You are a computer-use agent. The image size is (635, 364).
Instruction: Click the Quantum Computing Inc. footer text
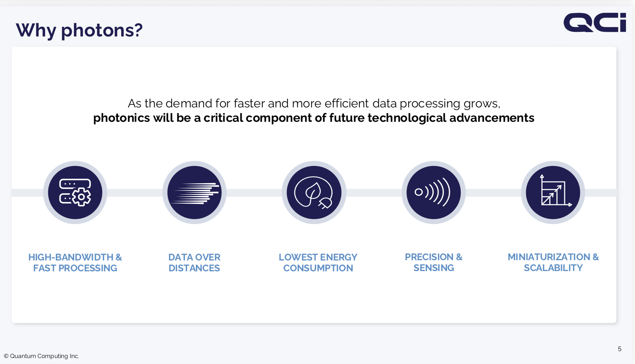(x=44, y=356)
